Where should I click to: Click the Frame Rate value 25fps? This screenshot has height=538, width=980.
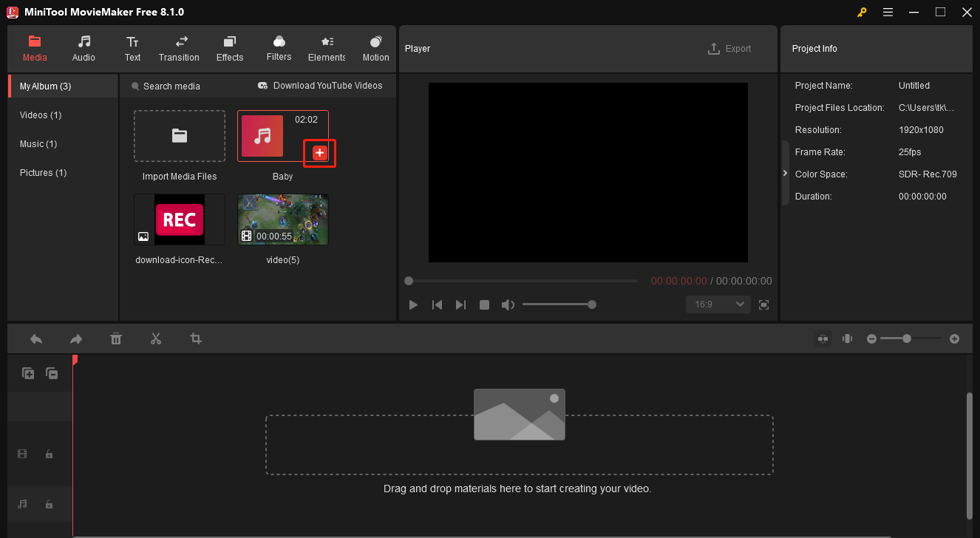point(910,152)
